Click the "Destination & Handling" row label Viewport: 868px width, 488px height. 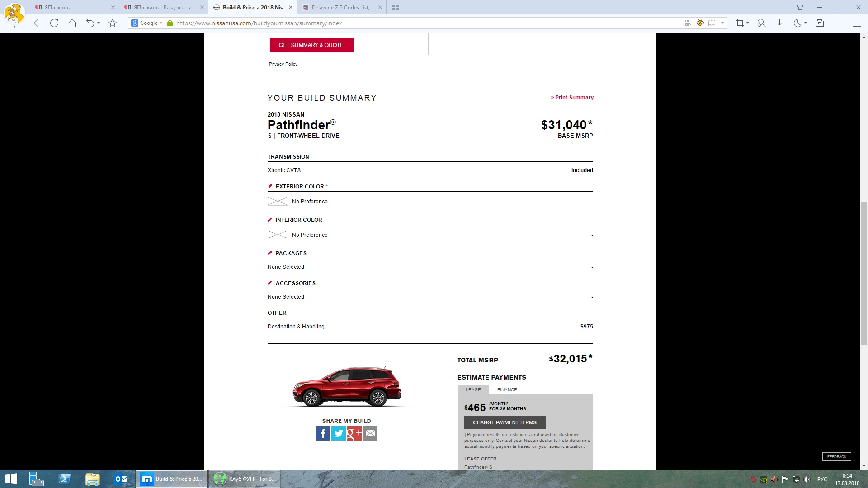click(x=296, y=327)
